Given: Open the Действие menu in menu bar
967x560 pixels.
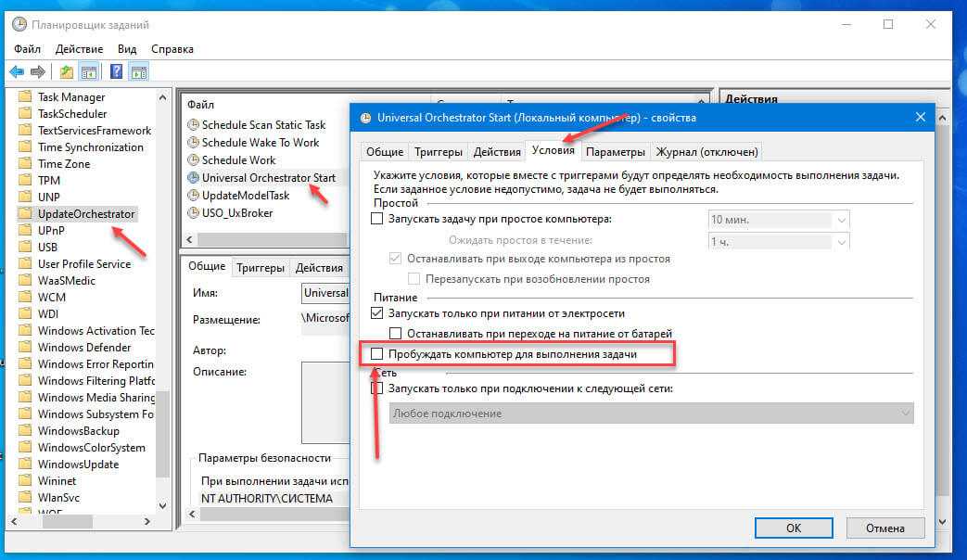Looking at the screenshot, I should pos(79,49).
